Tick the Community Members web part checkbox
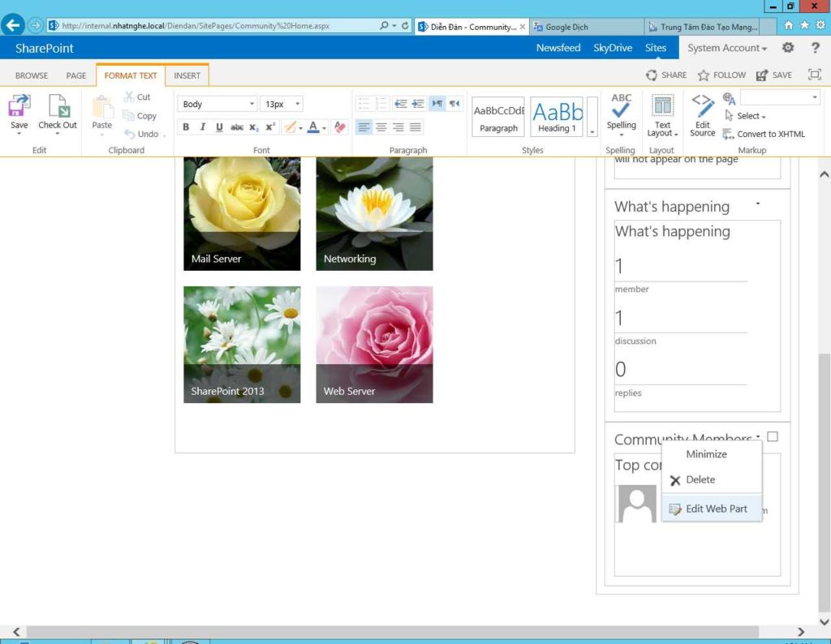The height and width of the screenshot is (644, 831). (773, 436)
